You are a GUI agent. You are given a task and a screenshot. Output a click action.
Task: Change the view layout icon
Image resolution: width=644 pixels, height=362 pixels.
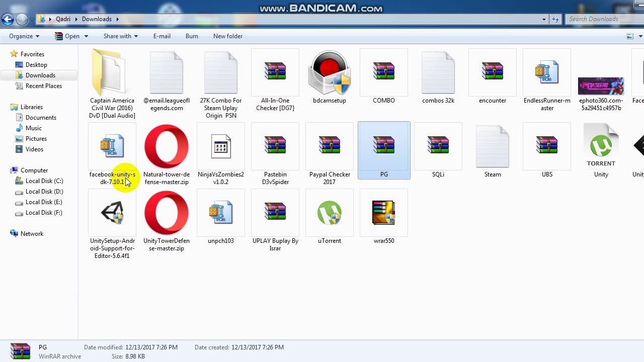pyautogui.click(x=630, y=36)
